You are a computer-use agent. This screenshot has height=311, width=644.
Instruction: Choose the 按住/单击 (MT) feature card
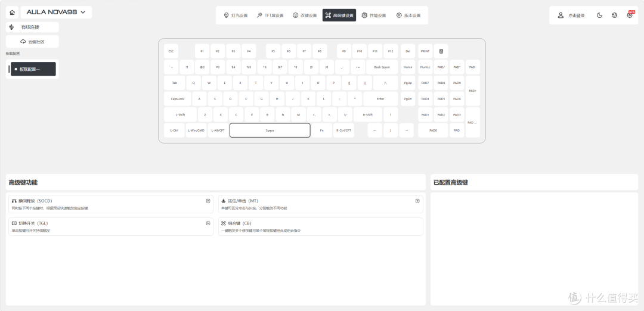(x=320, y=204)
